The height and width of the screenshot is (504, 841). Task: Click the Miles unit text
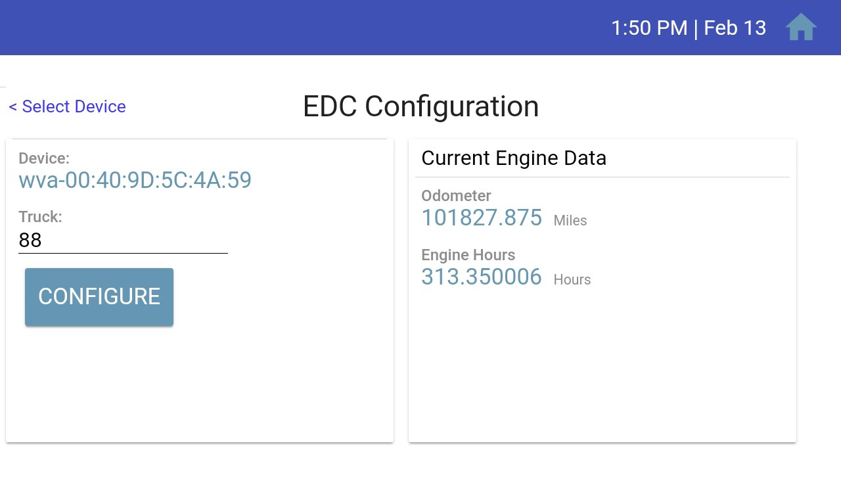[570, 221]
